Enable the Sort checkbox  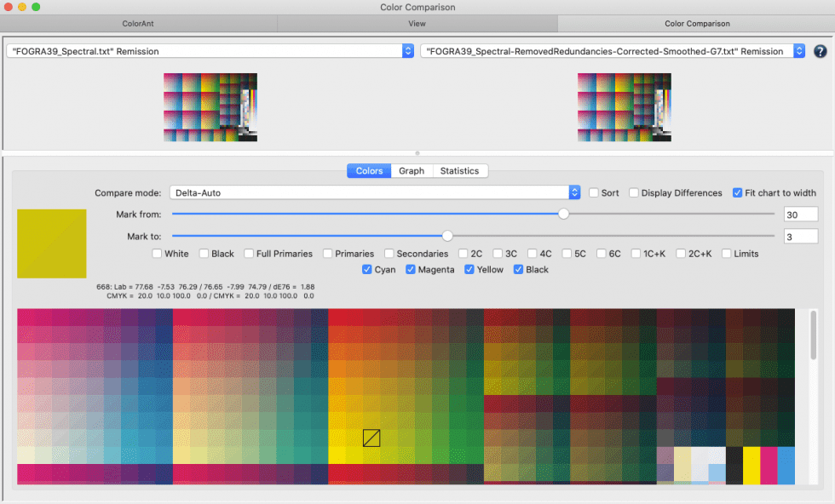tap(594, 192)
